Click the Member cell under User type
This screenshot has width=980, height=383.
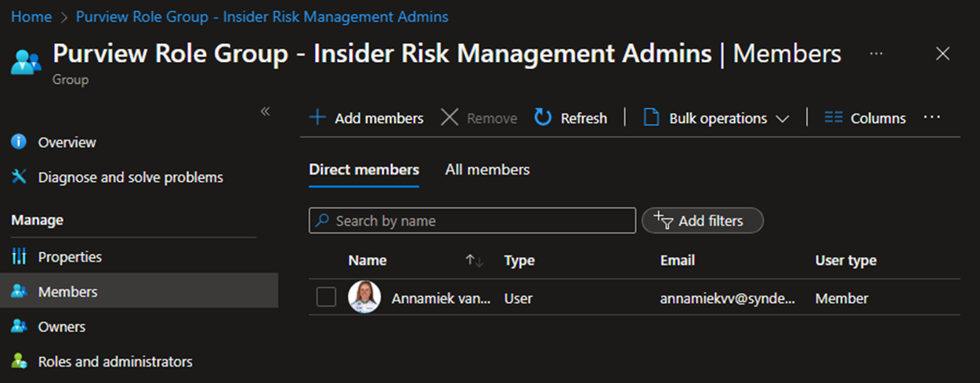pyautogui.click(x=842, y=298)
